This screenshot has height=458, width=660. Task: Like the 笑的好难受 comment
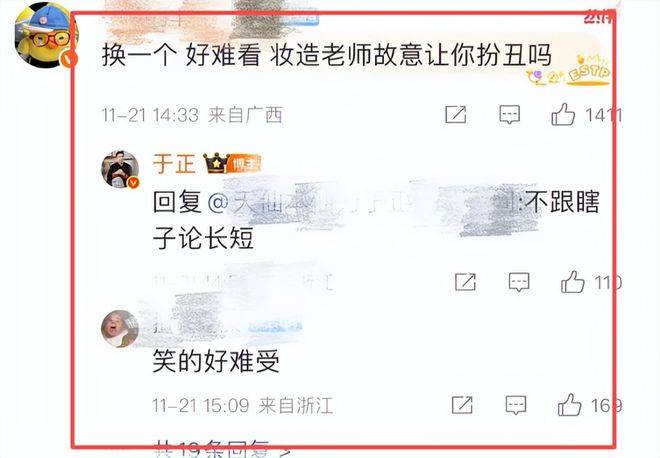tap(570, 405)
